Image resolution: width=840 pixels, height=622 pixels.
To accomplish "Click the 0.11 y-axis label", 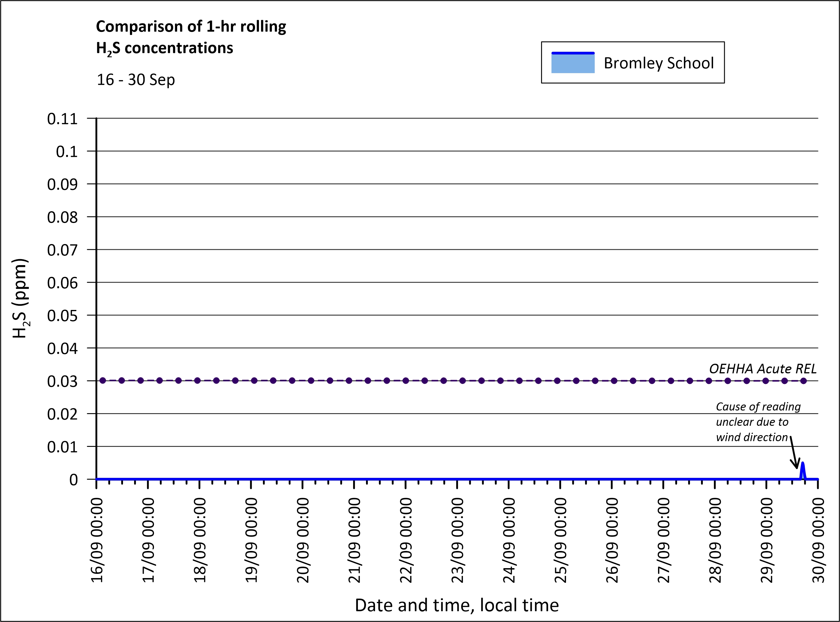I will coord(62,119).
